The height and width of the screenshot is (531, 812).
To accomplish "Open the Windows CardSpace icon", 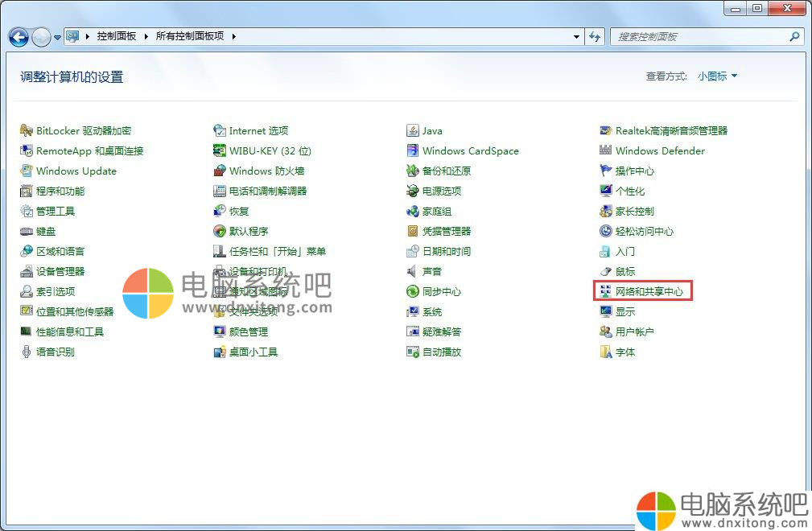I will click(413, 150).
